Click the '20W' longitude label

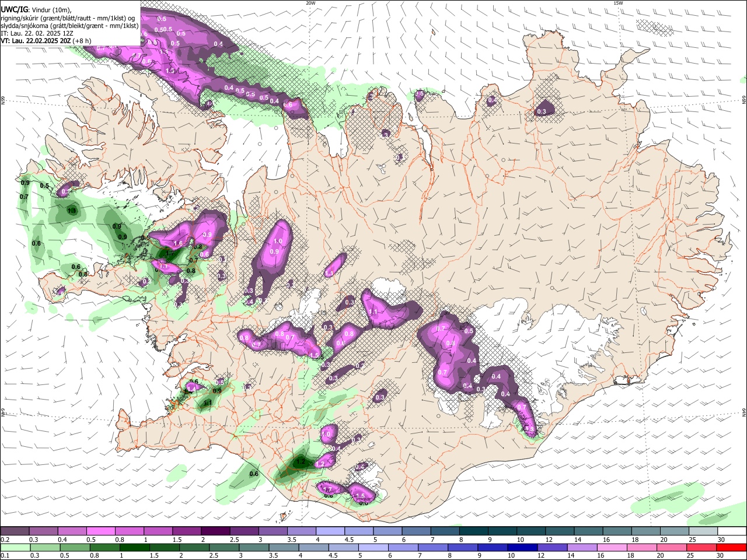pos(310,3)
